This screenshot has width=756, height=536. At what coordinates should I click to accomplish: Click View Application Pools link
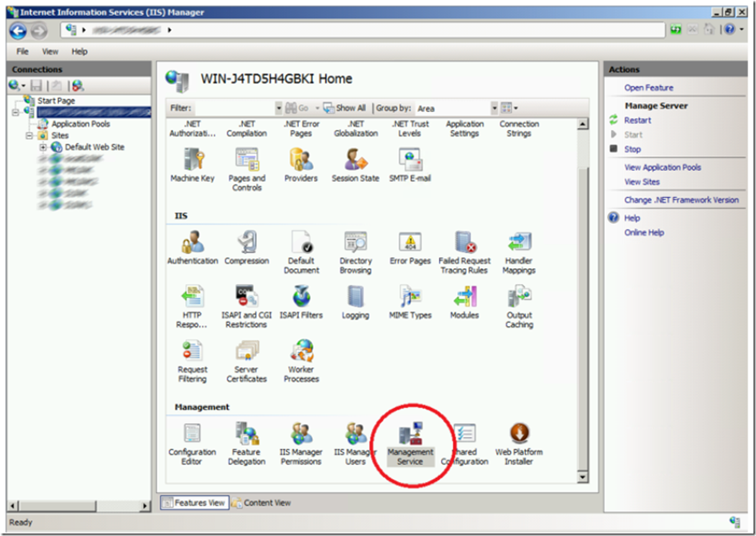point(663,167)
